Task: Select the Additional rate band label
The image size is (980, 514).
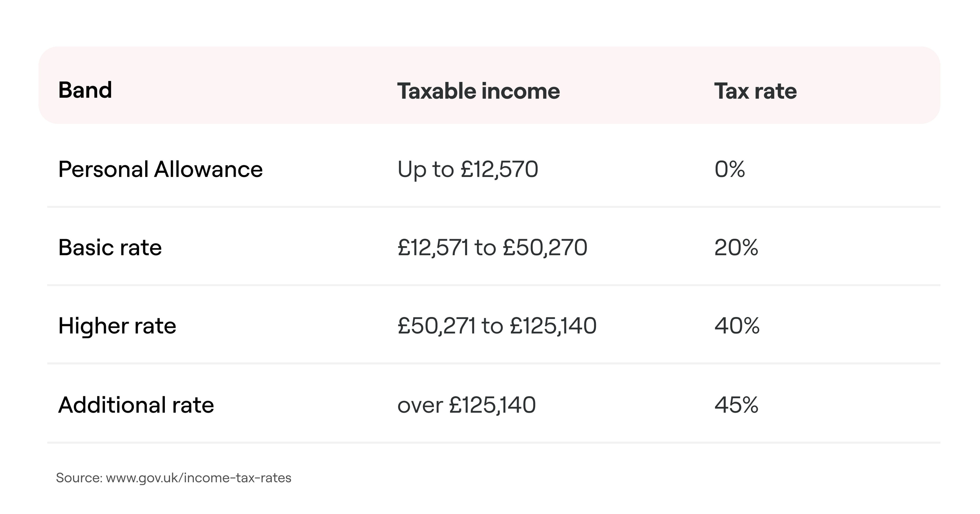Action: click(x=136, y=405)
